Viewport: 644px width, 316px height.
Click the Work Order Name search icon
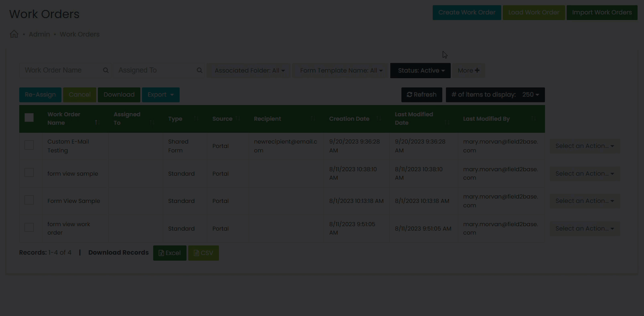click(106, 71)
